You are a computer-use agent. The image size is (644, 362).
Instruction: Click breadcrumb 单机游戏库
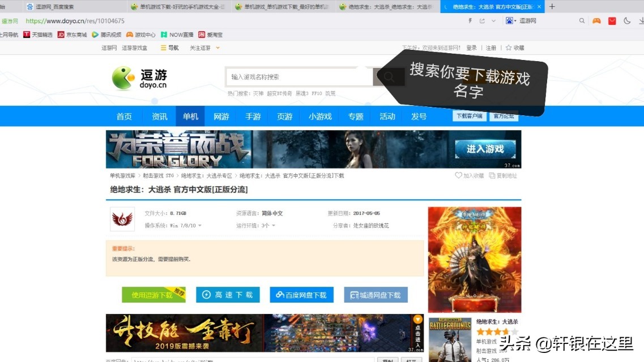tap(122, 175)
